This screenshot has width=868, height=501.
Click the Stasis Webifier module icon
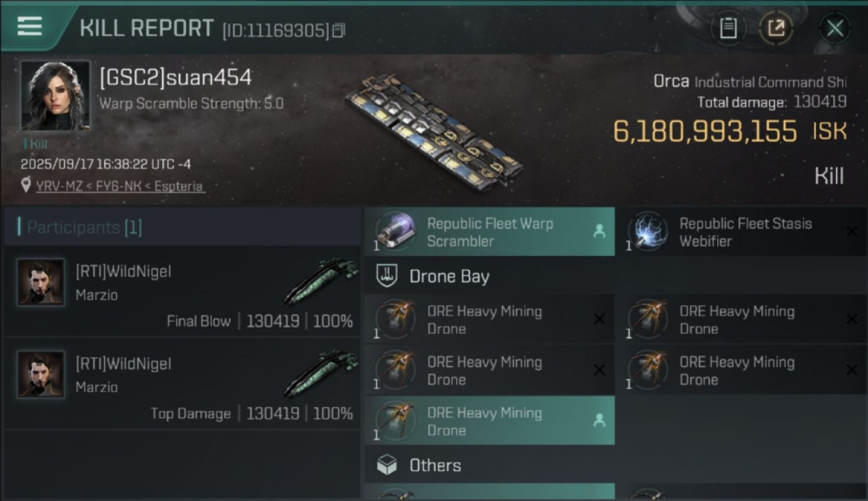click(x=648, y=230)
